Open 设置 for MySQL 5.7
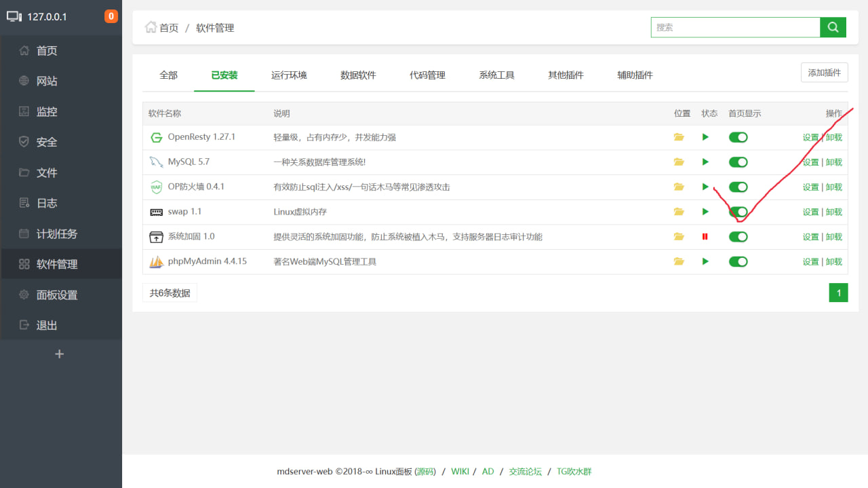This screenshot has width=868, height=488. click(x=810, y=162)
